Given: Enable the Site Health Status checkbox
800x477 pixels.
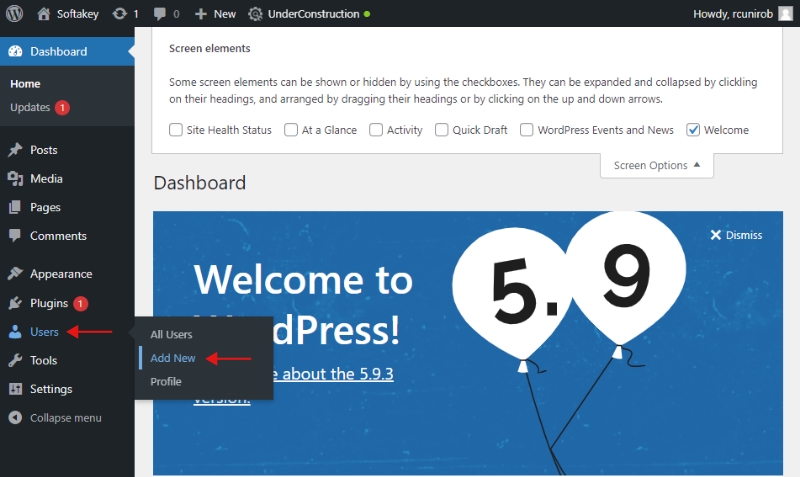Looking at the screenshot, I should coord(176,130).
